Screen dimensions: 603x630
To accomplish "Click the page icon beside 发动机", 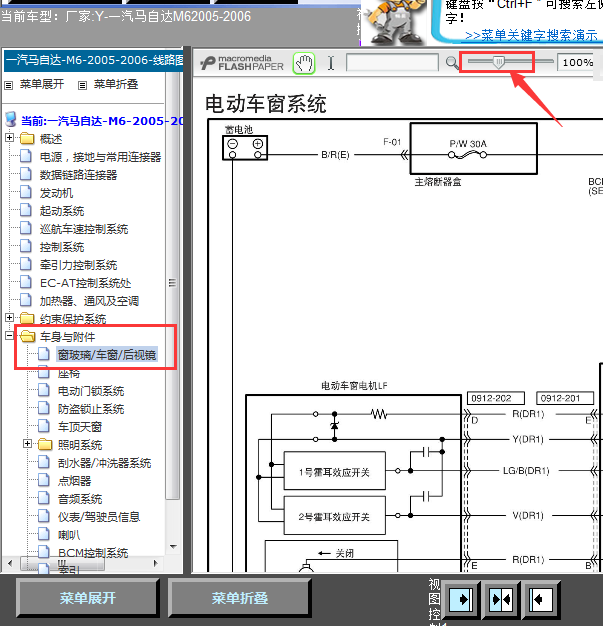I will (x=26, y=192).
